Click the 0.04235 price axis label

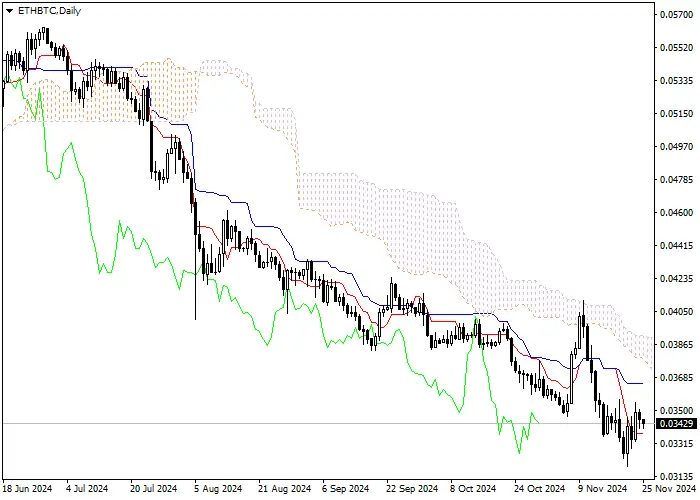(x=677, y=279)
